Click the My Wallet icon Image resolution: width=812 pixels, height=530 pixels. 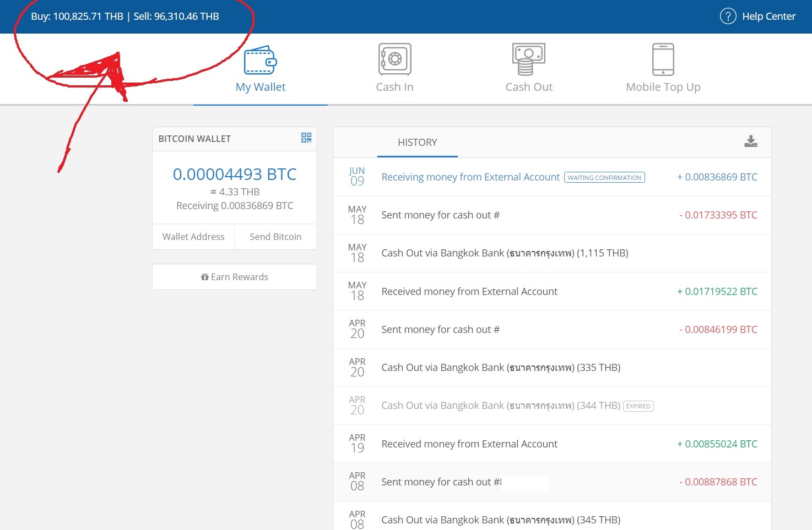(260, 60)
